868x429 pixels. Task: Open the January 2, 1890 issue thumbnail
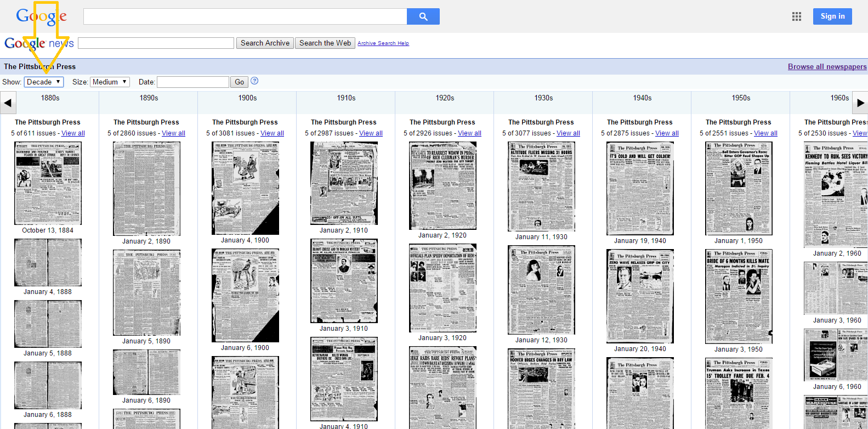[146, 189]
